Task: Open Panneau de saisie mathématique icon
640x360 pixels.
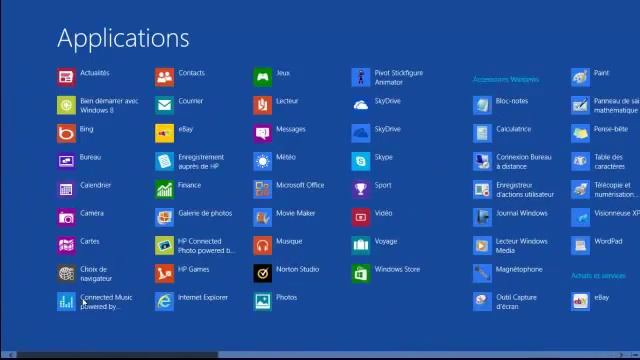Action: [x=580, y=105]
